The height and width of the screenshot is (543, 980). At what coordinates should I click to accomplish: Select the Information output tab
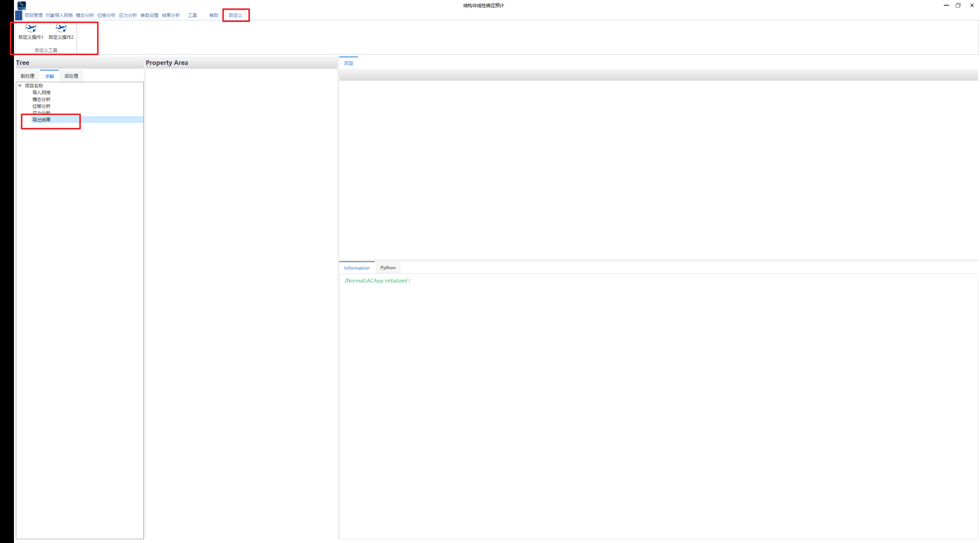click(x=357, y=268)
